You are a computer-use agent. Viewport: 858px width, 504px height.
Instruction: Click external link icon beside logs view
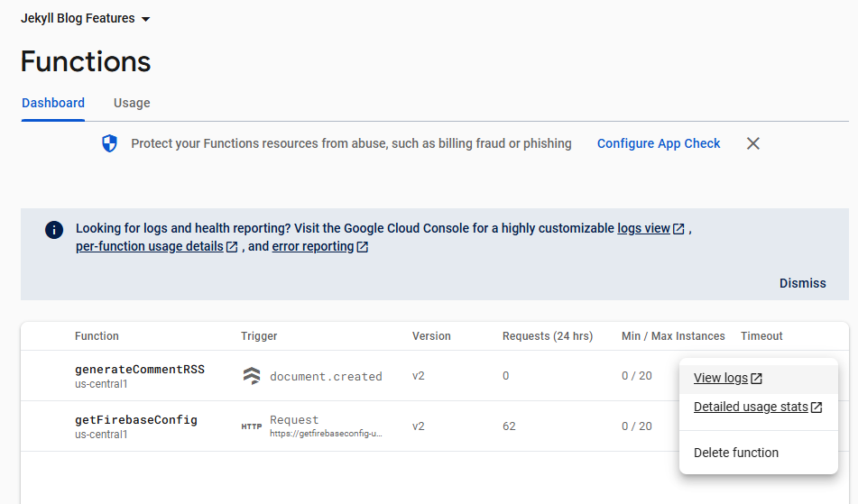tap(678, 229)
